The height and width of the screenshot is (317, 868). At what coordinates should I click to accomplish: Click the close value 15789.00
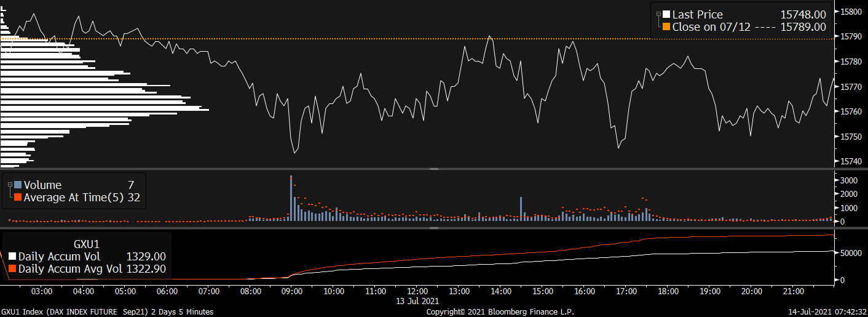803,27
